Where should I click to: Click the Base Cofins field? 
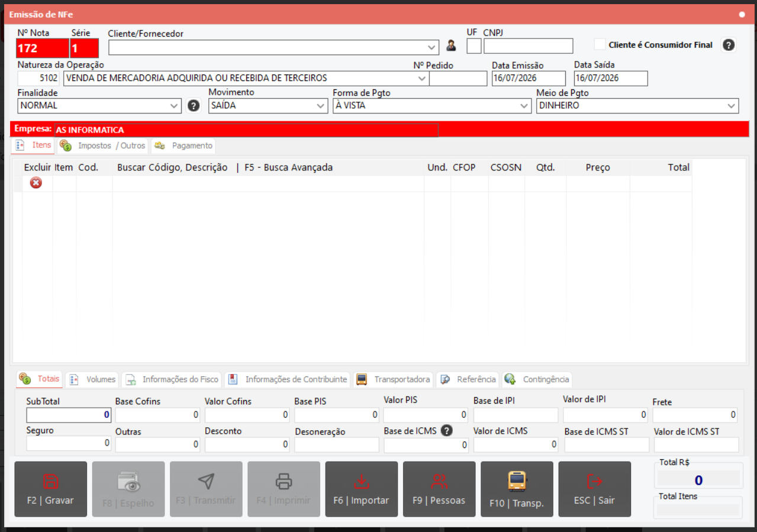click(x=158, y=415)
